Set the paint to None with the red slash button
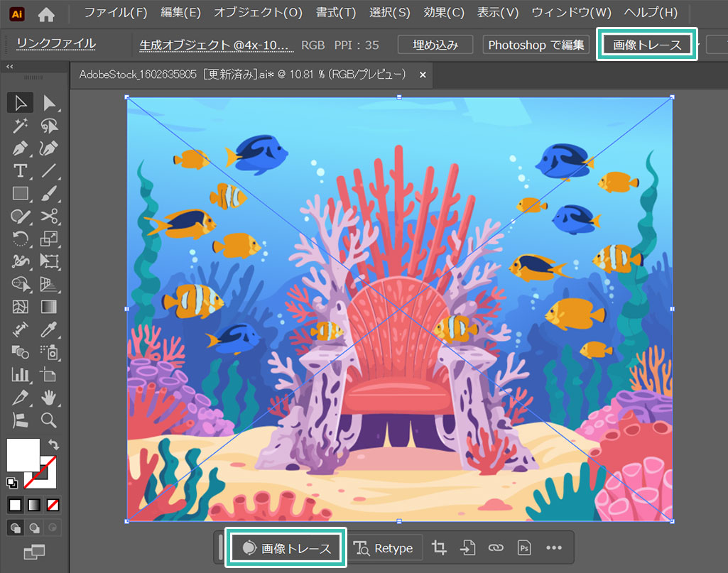Viewport: 728px width, 573px height. pyautogui.click(x=53, y=505)
